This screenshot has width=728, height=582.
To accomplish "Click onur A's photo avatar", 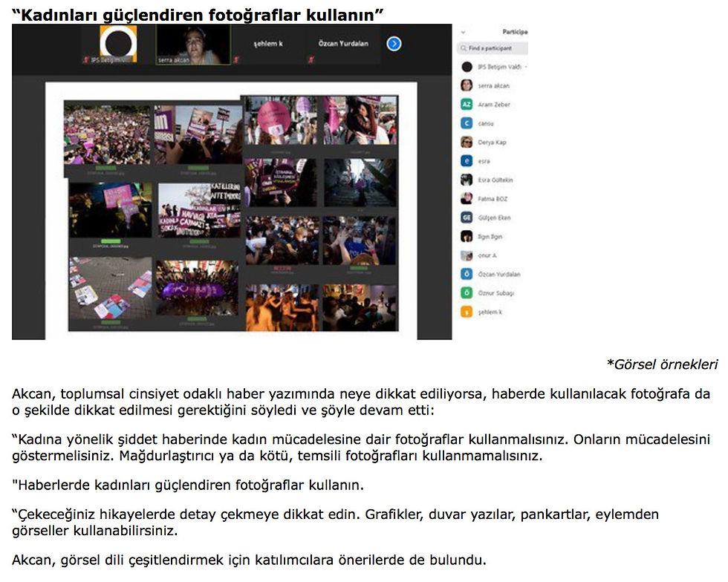I will 467,255.
